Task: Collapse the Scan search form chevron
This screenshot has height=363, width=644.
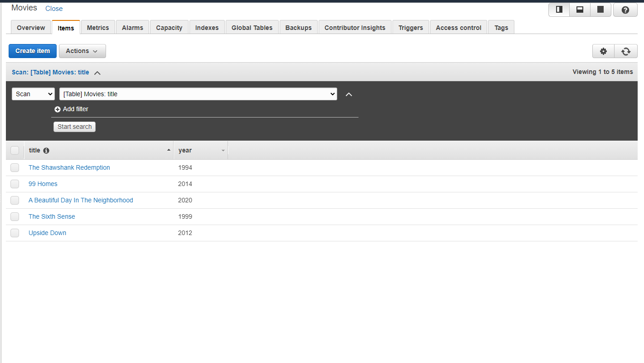Action: point(349,94)
